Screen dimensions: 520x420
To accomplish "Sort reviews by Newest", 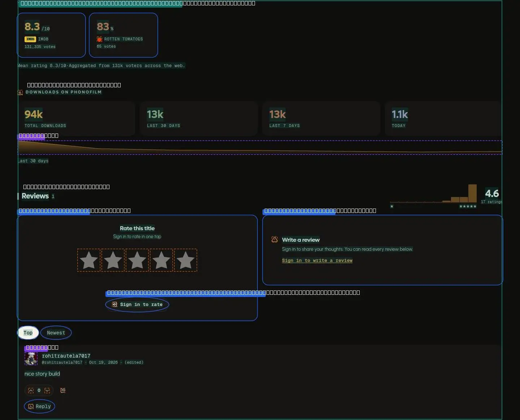I will point(56,333).
